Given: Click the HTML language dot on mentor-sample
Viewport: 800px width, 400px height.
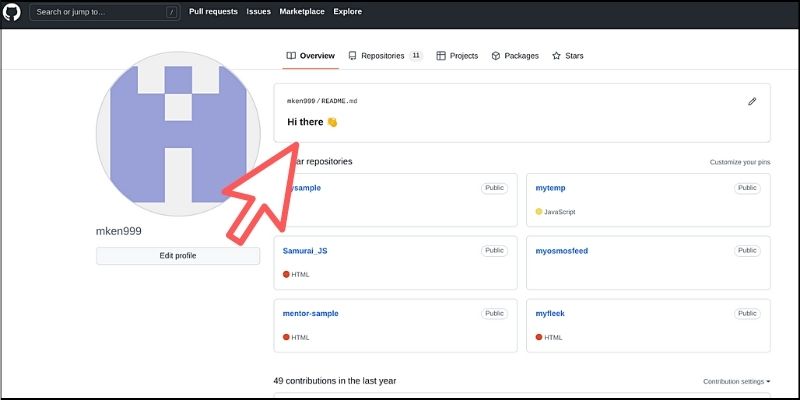Looking at the screenshot, I should (x=286, y=337).
